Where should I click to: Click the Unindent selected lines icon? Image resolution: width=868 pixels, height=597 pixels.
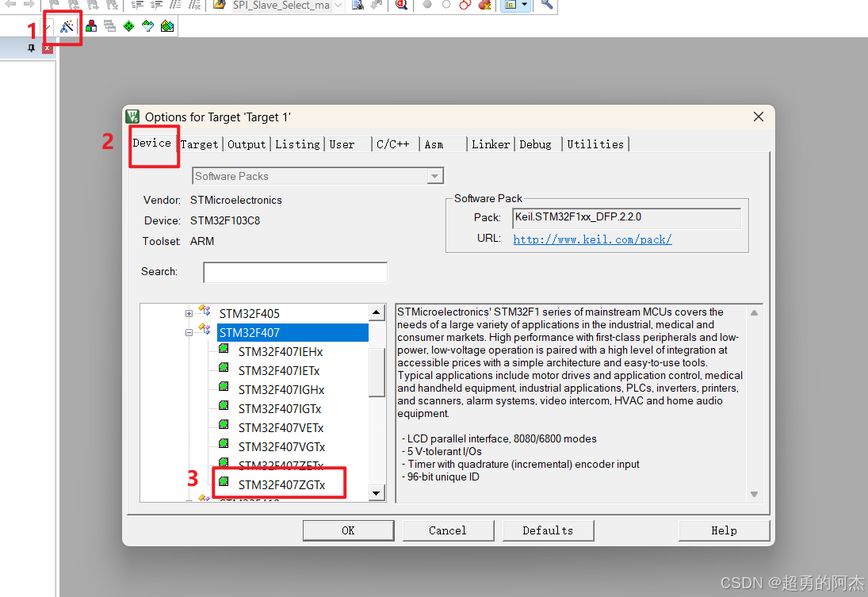pos(157,5)
